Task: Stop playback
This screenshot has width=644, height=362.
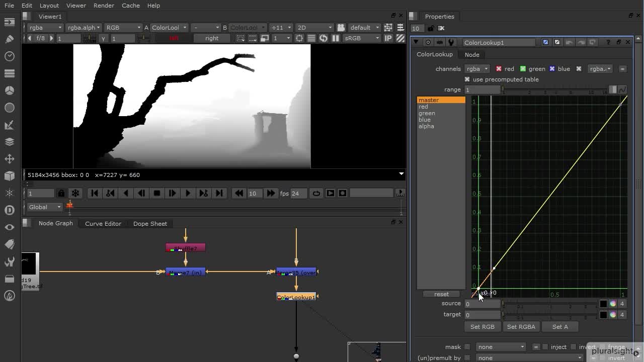Action: (156, 193)
